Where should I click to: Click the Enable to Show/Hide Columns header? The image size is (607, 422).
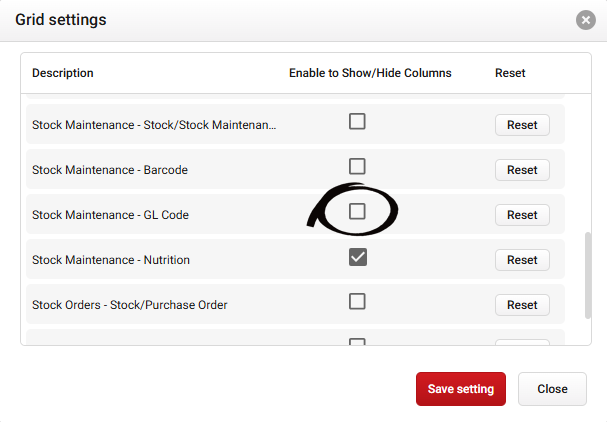click(370, 73)
